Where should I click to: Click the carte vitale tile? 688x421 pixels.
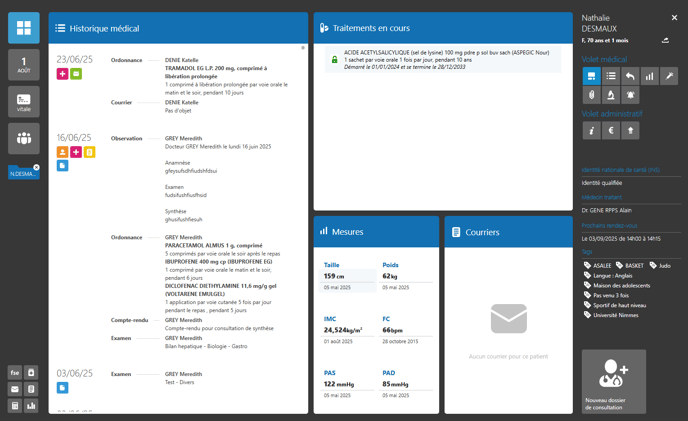point(24,102)
